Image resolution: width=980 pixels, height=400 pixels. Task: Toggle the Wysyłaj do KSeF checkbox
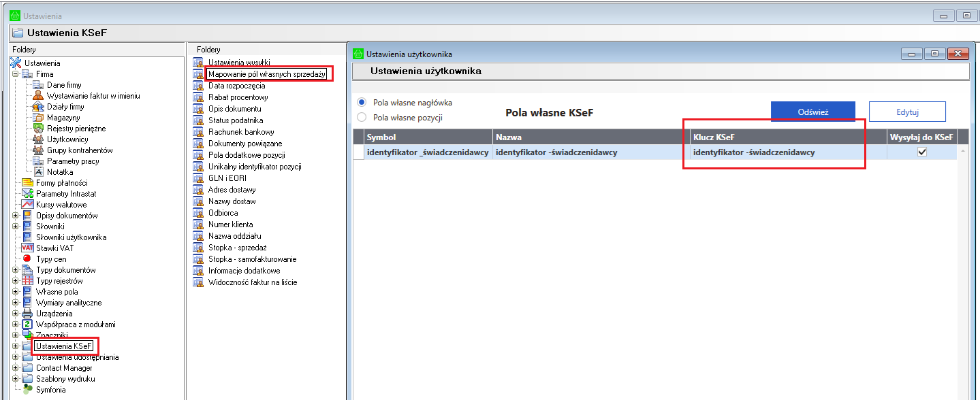coord(922,152)
